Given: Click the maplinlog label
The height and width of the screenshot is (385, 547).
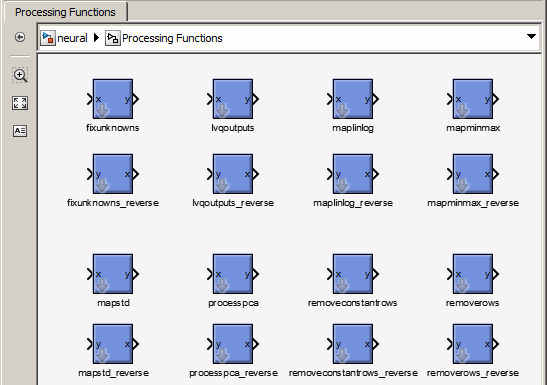Looking at the screenshot, I should click(x=353, y=128).
